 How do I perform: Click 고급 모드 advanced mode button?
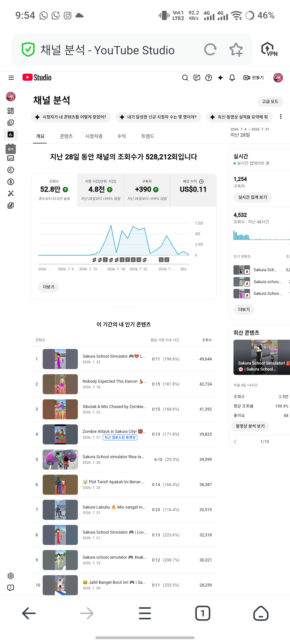point(270,101)
